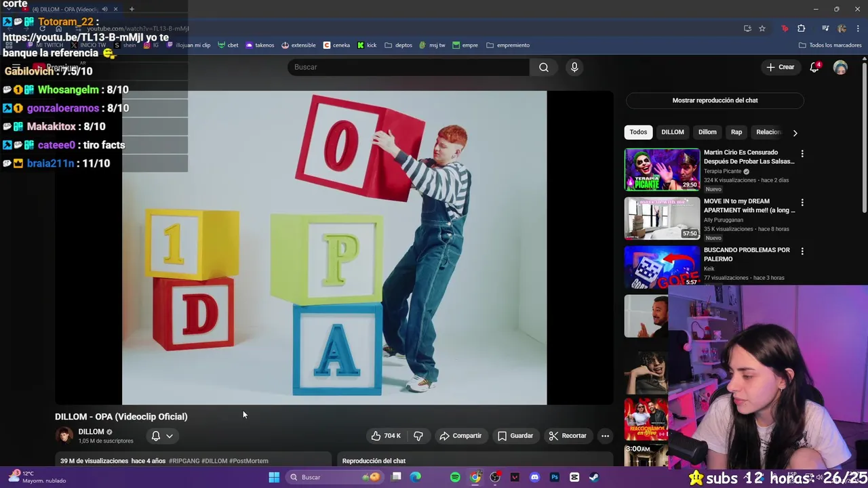The height and width of the screenshot is (488, 868).
Task: Toggle subscription notification bell
Action: (155, 436)
